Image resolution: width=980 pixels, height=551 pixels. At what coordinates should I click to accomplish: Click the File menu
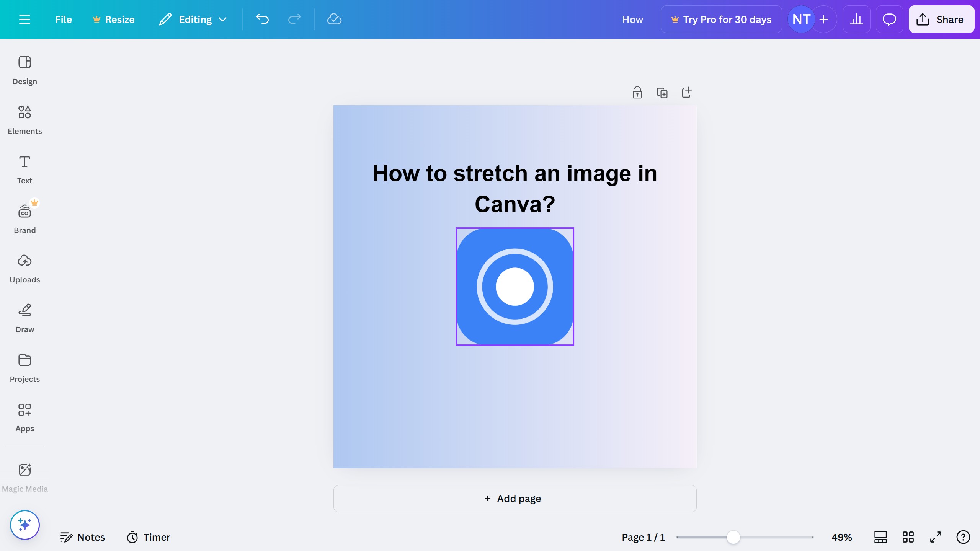pyautogui.click(x=63, y=19)
